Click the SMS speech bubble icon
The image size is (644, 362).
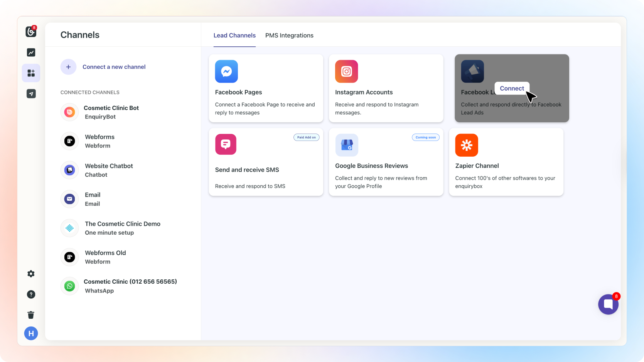[x=226, y=144]
